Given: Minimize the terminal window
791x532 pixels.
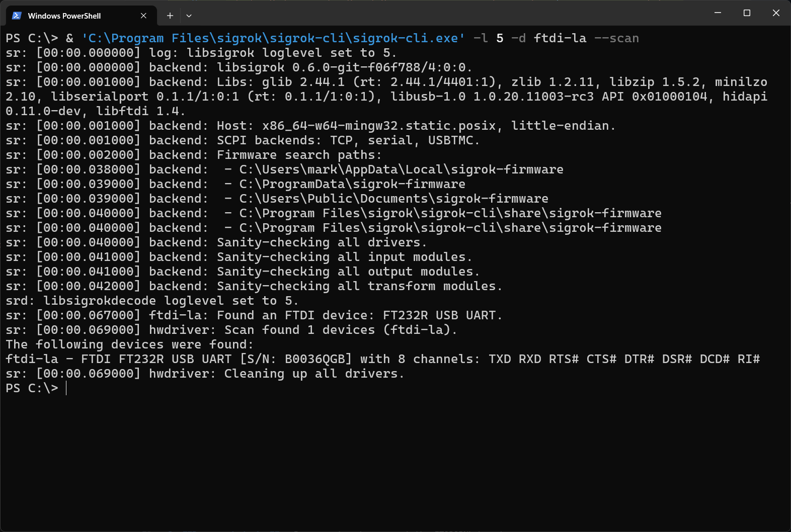Looking at the screenshot, I should pyautogui.click(x=718, y=13).
